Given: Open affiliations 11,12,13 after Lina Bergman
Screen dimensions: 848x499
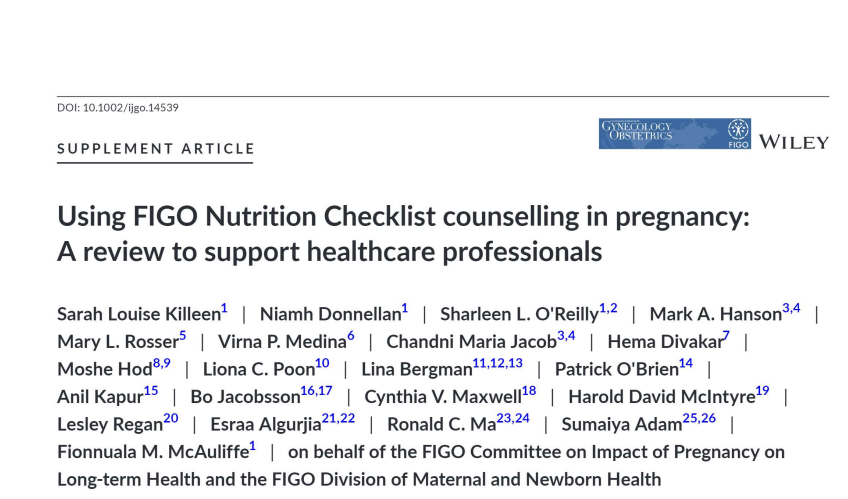Looking at the screenshot, I should pyautogui.click(x=498, y=363).
